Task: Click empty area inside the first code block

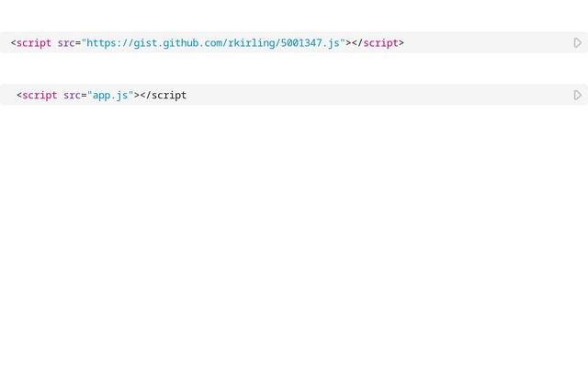Action: [x=488, y=43]
